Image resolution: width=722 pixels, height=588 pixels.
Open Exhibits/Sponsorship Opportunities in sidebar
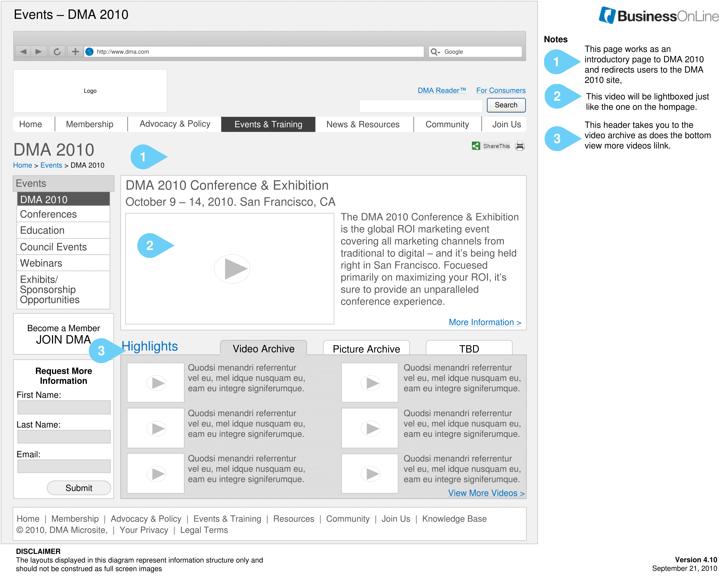(x=63, y=289)
